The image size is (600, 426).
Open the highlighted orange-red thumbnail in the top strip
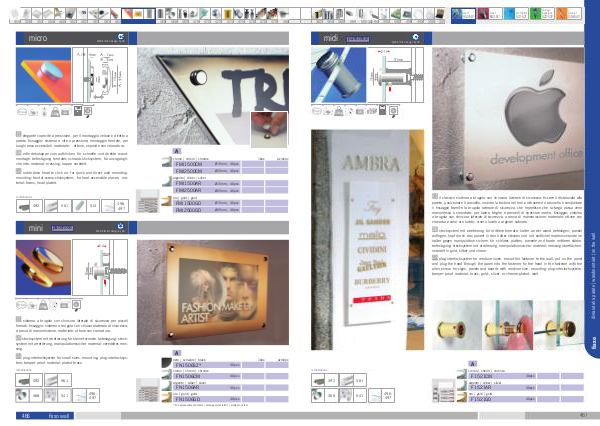[x=127, y=14]
